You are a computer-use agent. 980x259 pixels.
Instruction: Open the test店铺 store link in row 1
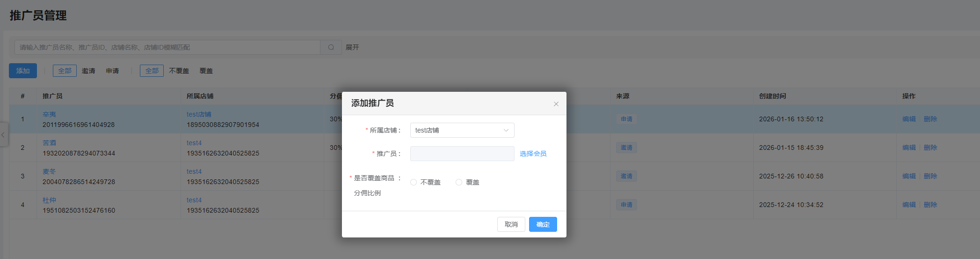pyautogui.click(x=199, y=114)
